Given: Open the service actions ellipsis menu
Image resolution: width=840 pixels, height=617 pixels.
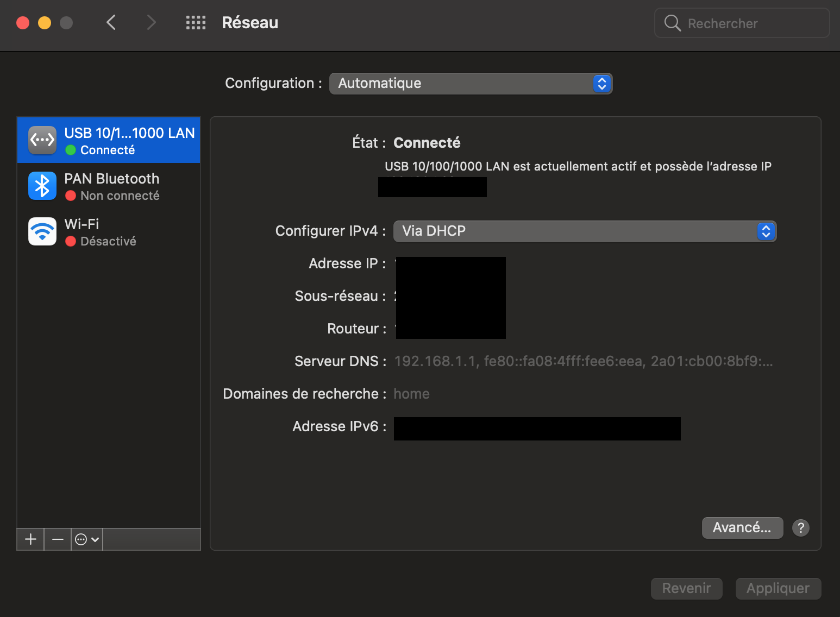Looking at the screenshot, I should (x=87, y=539).
